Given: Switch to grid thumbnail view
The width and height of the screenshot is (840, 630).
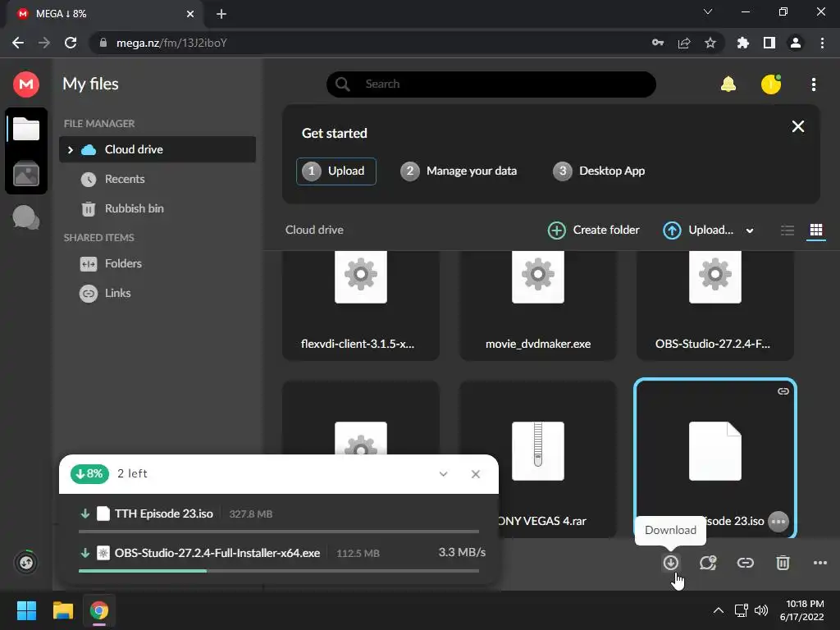Looking at the screenshot, I should (x=816, y=231).
